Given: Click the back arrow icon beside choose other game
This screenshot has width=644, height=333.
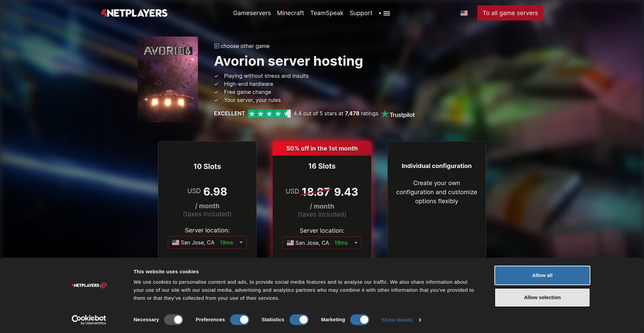Looking at the screenshot, I should tap(216, 46).
